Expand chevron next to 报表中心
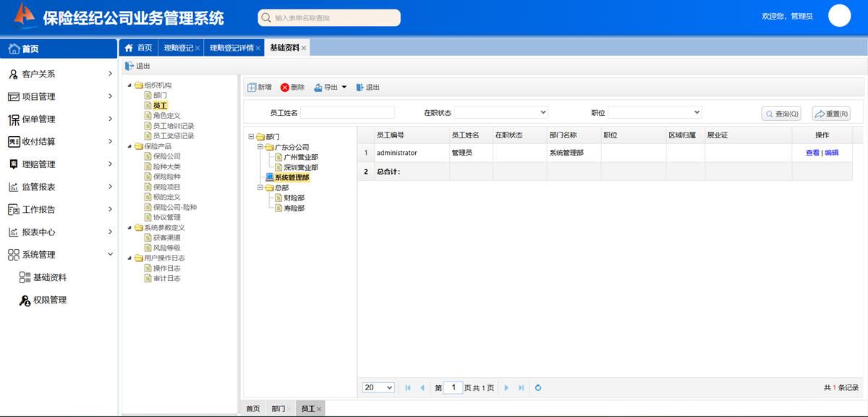Image resolution: width=868 pixels, height=417 pixels. (110, 232)
